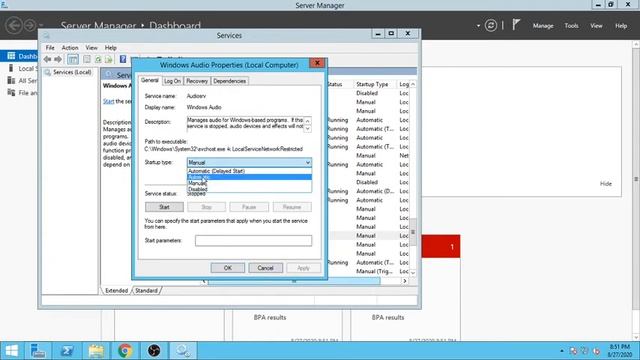640x360 pixels.
Task: Click Cancel in Windows Audio Properties
Action: tap(265, 268)
